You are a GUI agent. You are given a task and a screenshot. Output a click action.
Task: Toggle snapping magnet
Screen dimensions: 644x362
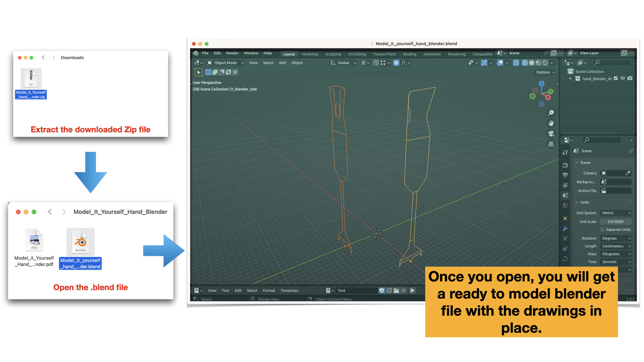[x=376, y=63]
